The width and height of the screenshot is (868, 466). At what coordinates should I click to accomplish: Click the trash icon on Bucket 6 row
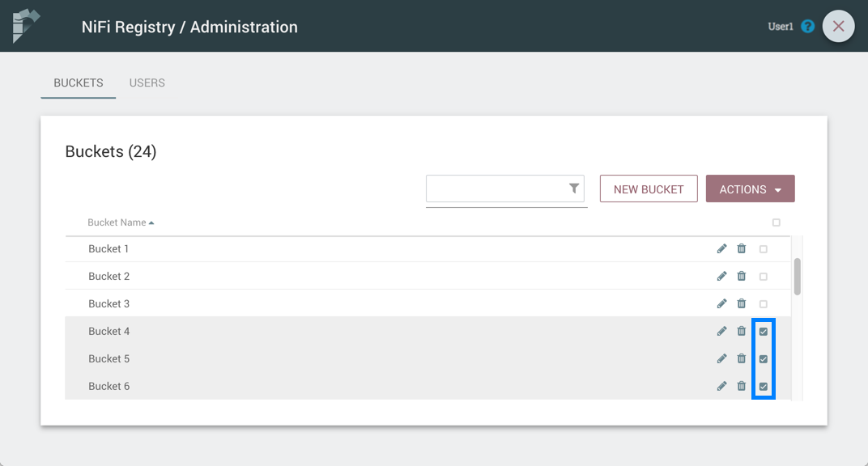point(742,387)
